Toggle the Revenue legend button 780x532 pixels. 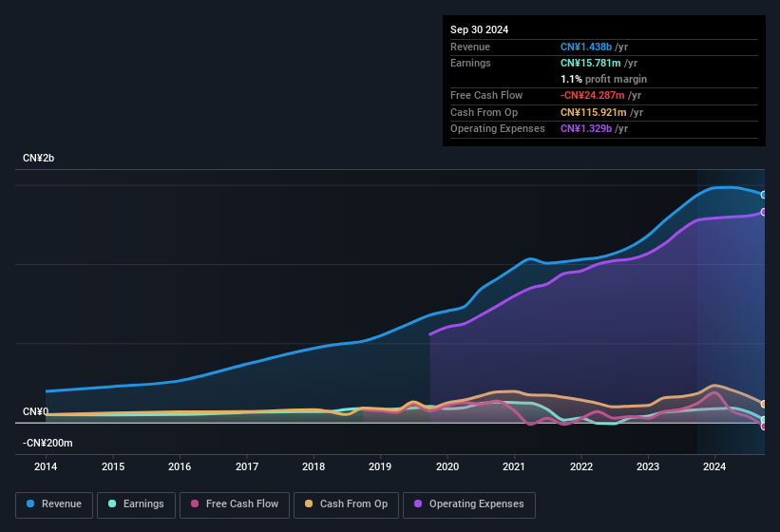point(54,504)
